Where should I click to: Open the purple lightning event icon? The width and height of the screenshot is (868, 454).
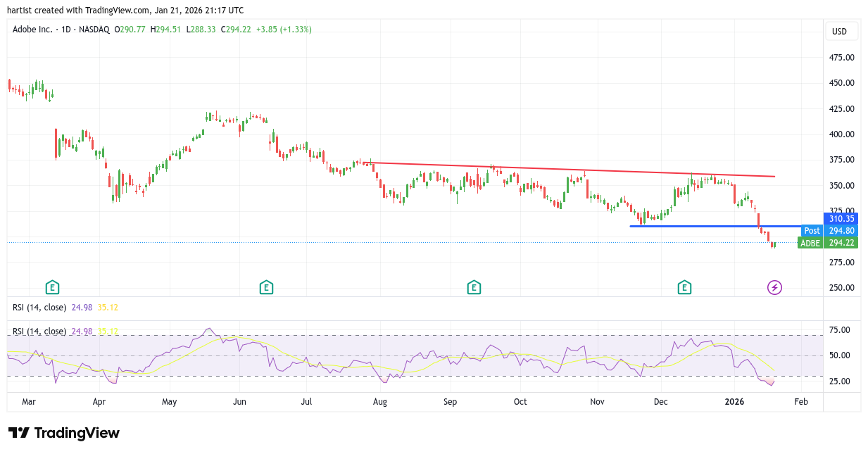pyautogui.click(x=774, y=287)
